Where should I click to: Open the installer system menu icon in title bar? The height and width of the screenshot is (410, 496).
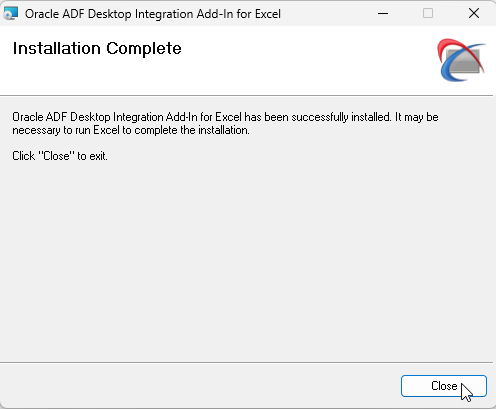[x=11, y=14]
